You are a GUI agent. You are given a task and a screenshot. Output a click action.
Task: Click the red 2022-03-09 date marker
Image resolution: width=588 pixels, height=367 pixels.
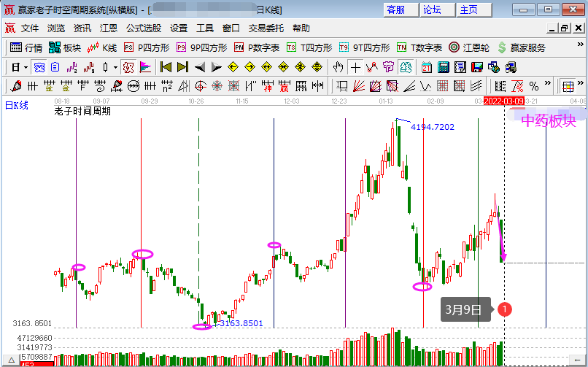503,101
